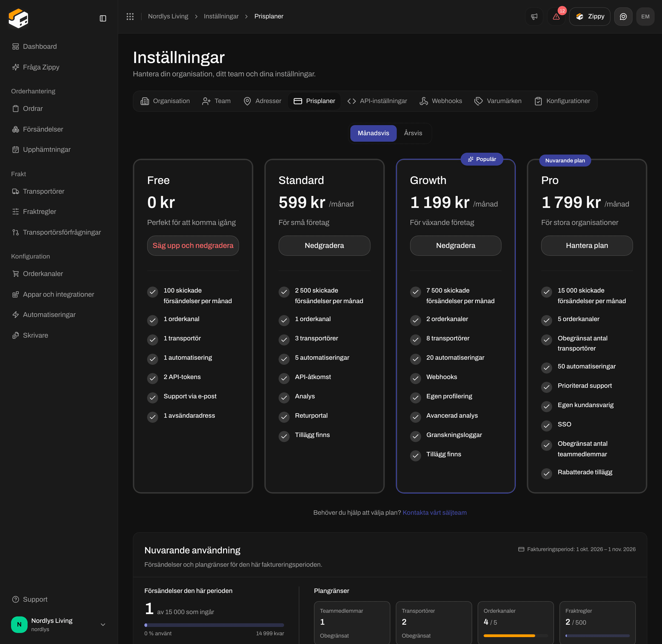Open the Varumärken tab

(x=498, y=101)
